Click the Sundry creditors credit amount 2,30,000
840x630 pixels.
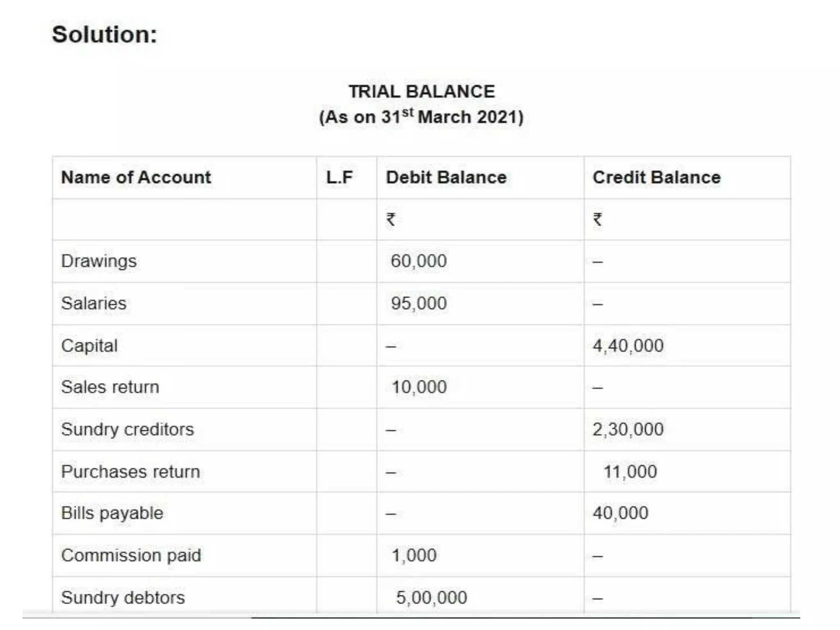tap(628, 429)
